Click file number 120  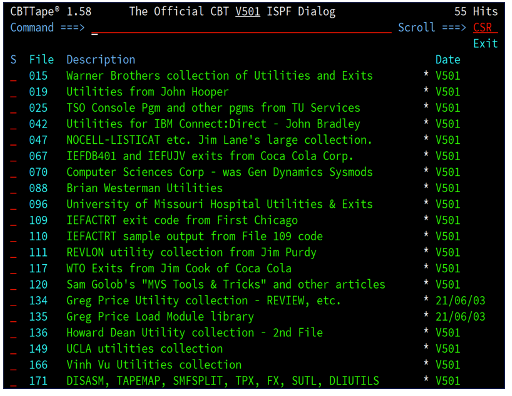click(38, 284)
